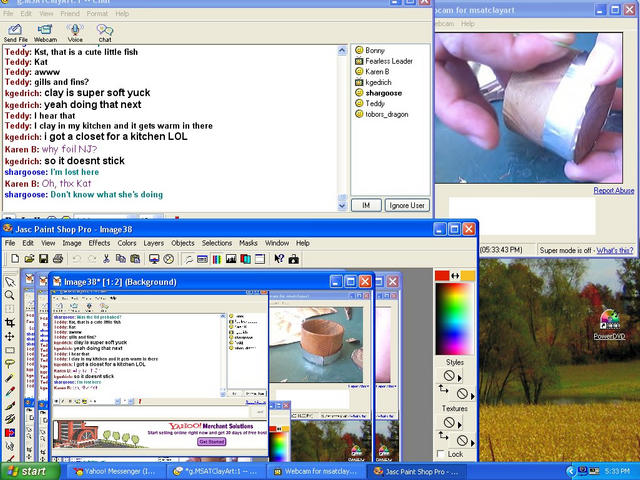
Task: Toggle the Lock checkbox in color palette
Action: tap(440, 454)
